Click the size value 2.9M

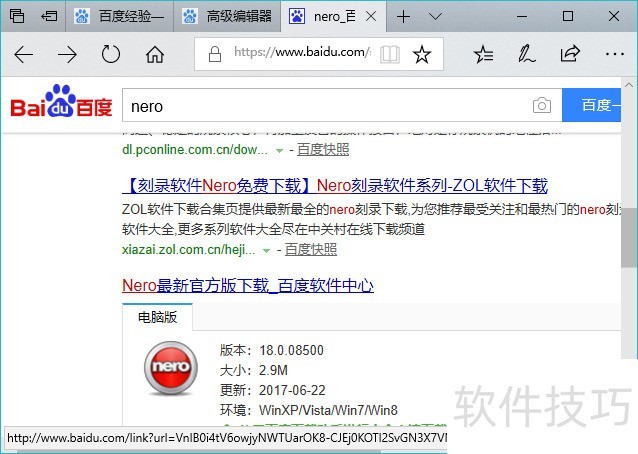click(273, 370)
